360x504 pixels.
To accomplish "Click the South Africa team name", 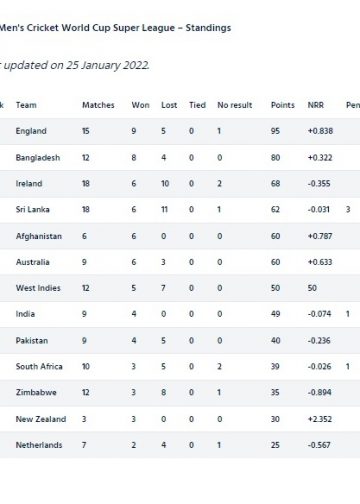I will click(x=39, y=366).
